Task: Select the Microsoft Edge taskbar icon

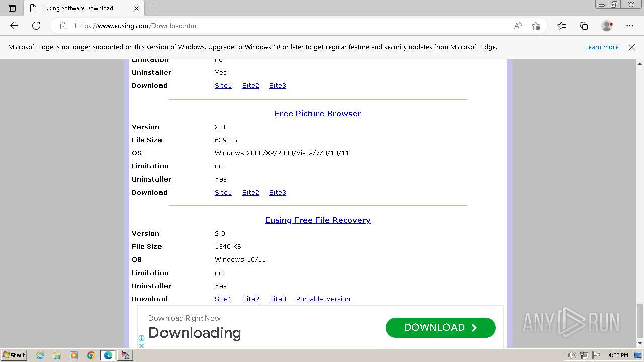Action: (x=108, y=355)
